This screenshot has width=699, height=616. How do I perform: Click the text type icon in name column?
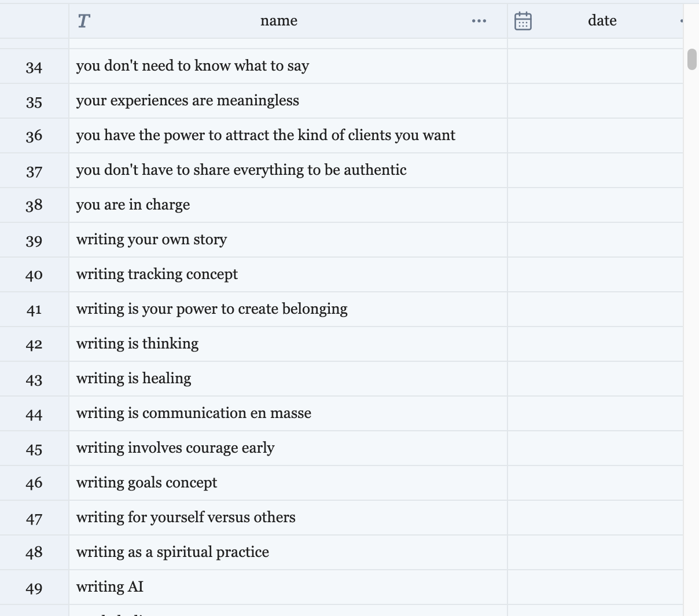click(x=84, y=21)
